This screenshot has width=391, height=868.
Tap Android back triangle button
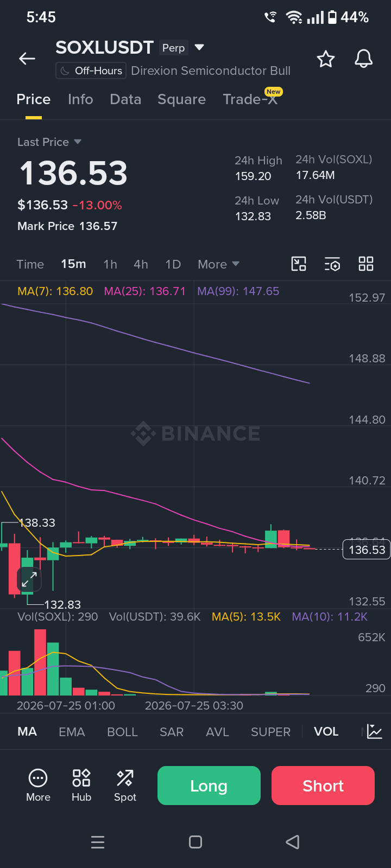pos(293,842)
